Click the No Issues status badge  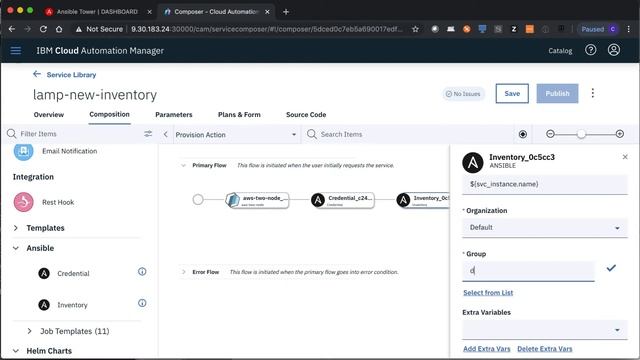click(463, 94)
